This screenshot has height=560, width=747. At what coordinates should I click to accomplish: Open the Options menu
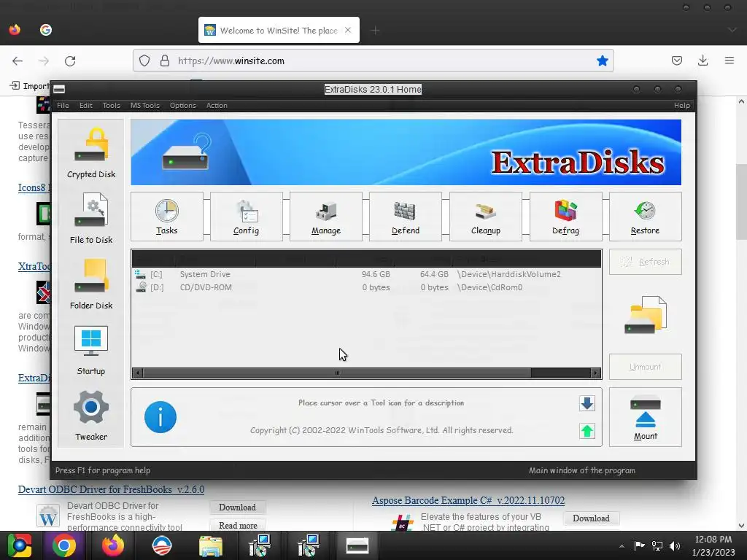183,105
